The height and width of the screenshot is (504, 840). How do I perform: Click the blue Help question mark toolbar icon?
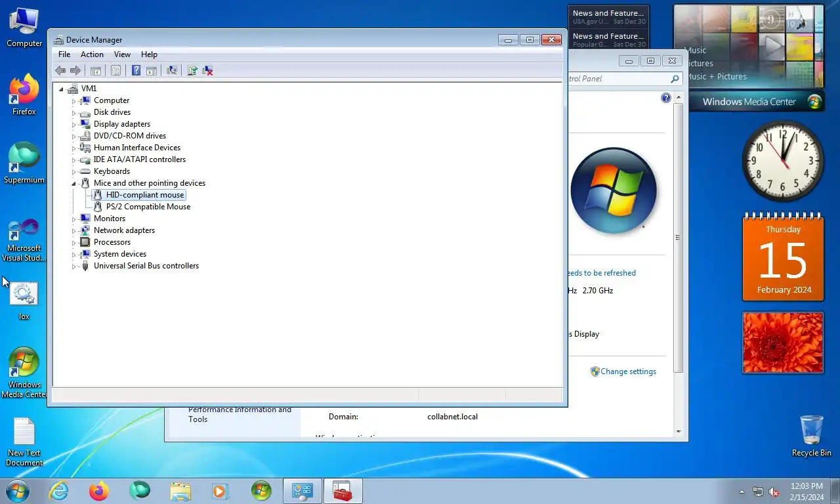pos(136,70)
